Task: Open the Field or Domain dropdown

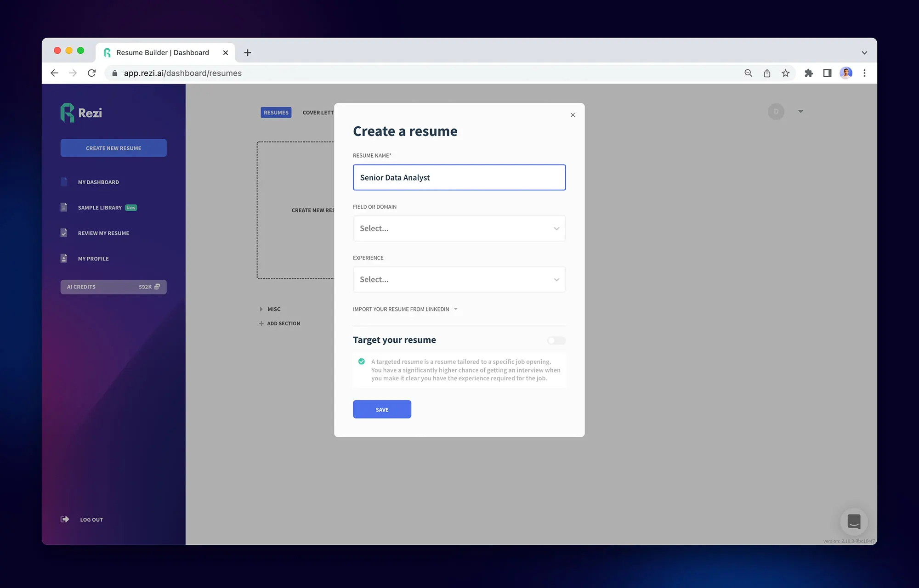Action: (459, 228)
